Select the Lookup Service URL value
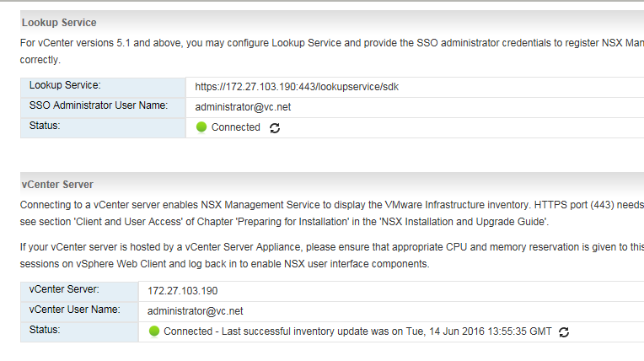 [297, 87]
